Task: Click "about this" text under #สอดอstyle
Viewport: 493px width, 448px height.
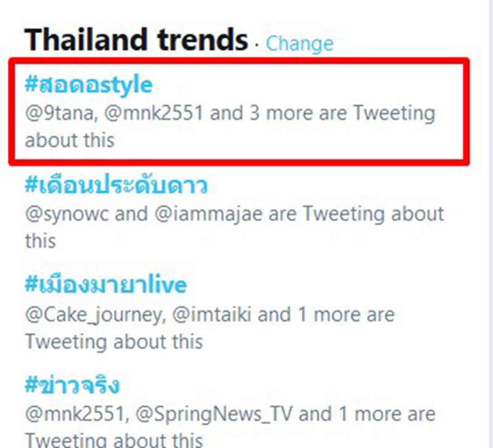Action: [70, 140]
